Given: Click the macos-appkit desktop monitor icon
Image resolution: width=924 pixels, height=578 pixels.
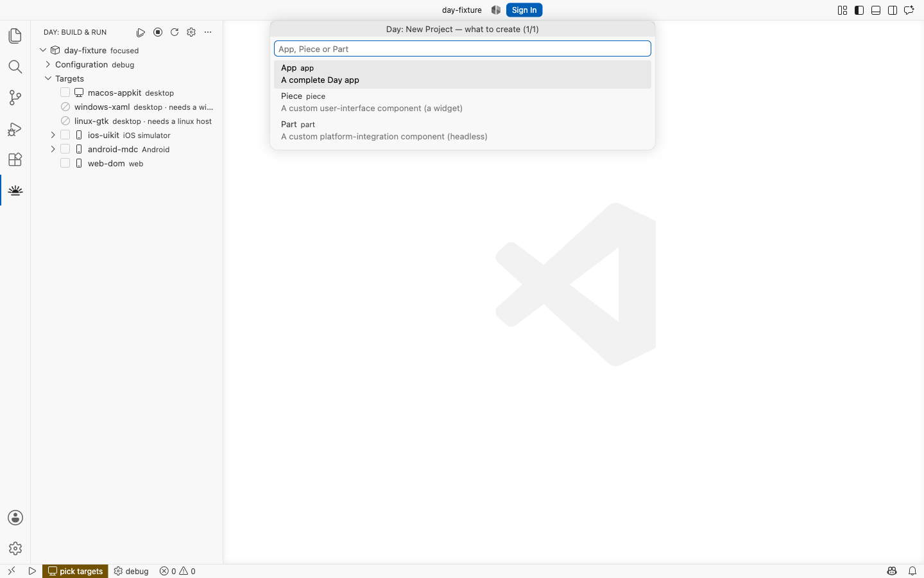Looking at the screenshot, I should point(79,92).
